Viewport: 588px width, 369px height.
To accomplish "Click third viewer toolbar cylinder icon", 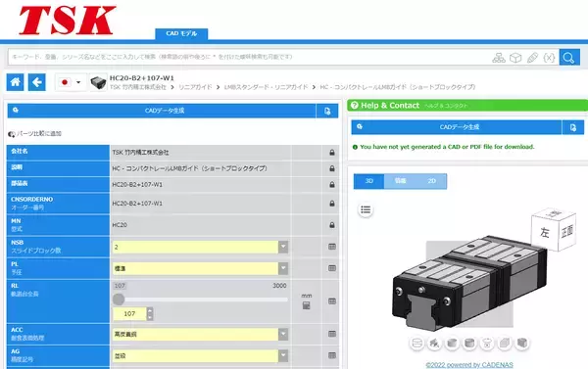I will [x=452, y=344].
